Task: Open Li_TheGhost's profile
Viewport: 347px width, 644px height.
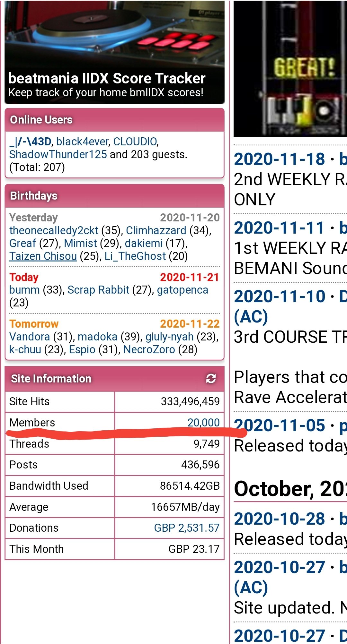Action: pos(135,256)
